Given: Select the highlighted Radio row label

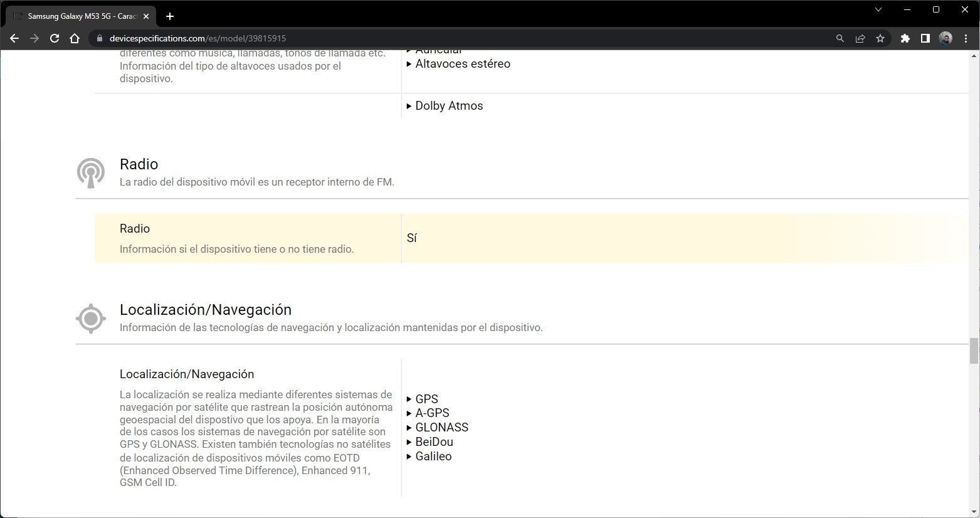Looking at the screenshot, I should click(x=135, y=229).
